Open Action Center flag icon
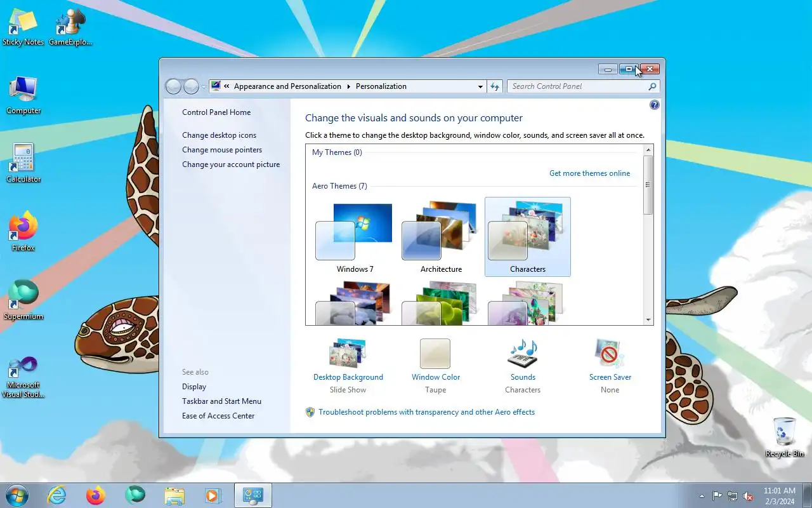Viewport: 812px width, 508px height. click(717, 496)
